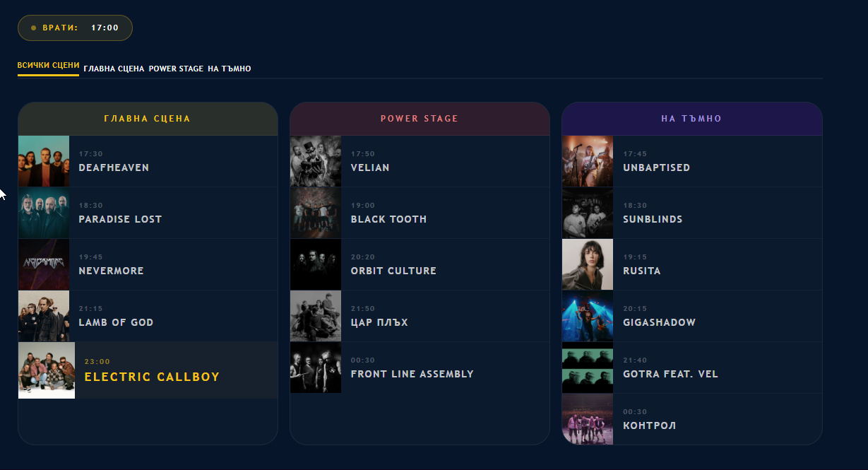Click the 00:30 time of КОНТРОЛ
868x470 pixels.
(635, 412)
